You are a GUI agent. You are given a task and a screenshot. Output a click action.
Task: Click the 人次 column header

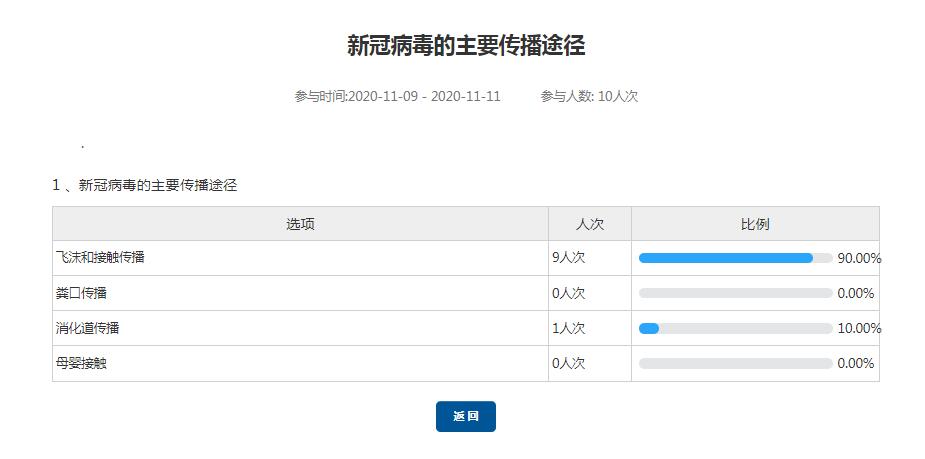click(x=589, y=224)
